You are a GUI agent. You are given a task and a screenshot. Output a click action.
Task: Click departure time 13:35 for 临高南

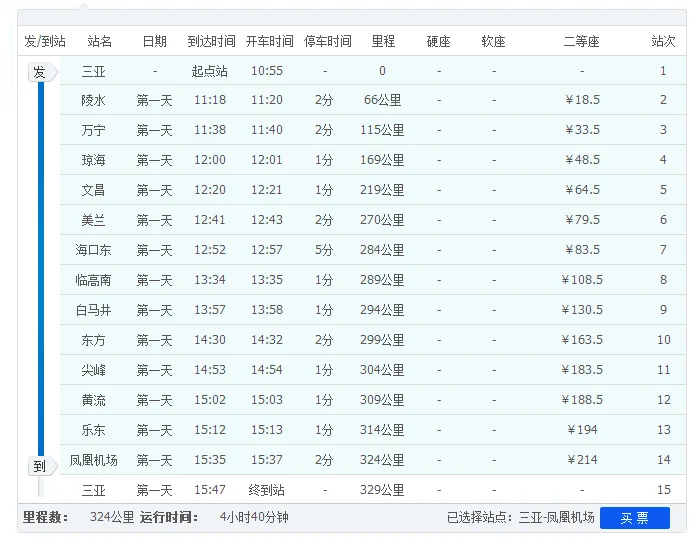(x=267, y=280)
